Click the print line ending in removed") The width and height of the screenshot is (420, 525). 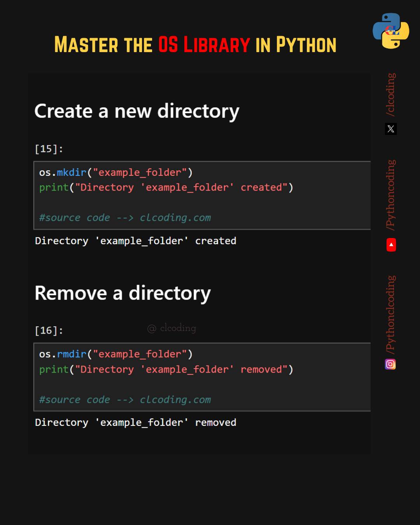tap(166, 369)
